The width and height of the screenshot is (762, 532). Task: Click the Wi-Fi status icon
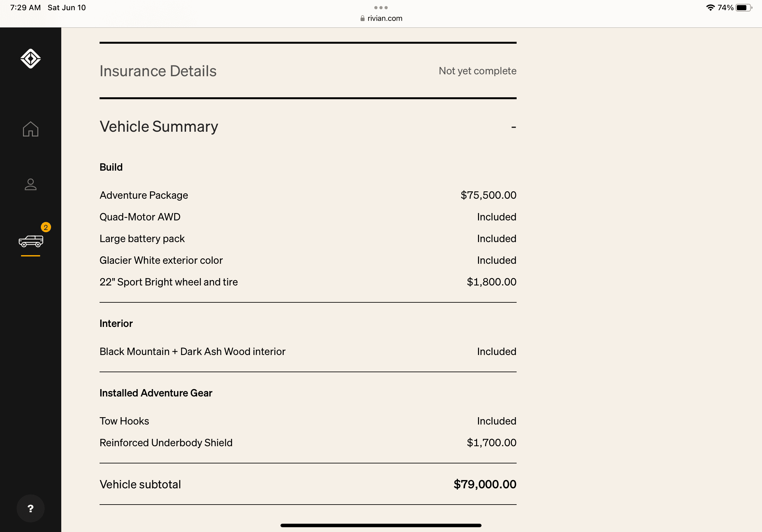coord(711,8)
